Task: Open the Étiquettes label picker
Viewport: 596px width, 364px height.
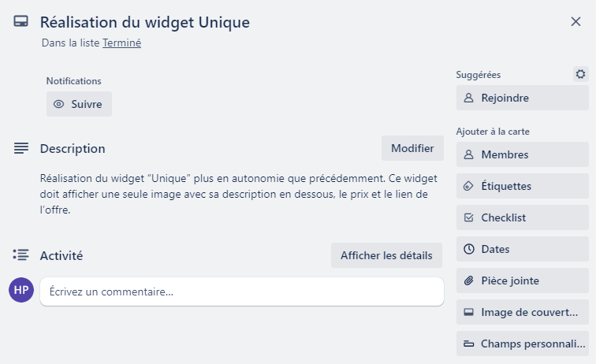Action: tap(522, 186)
